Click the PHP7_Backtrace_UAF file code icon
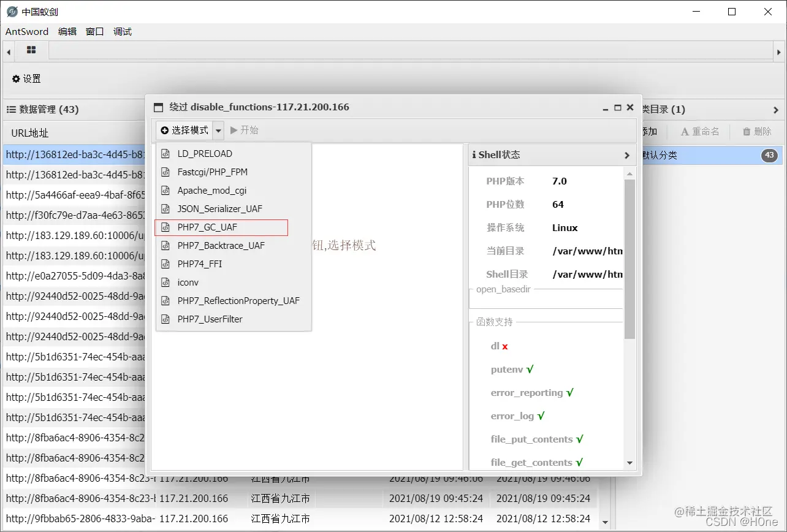This screenshot has width=787, height=532. (165, 246)
